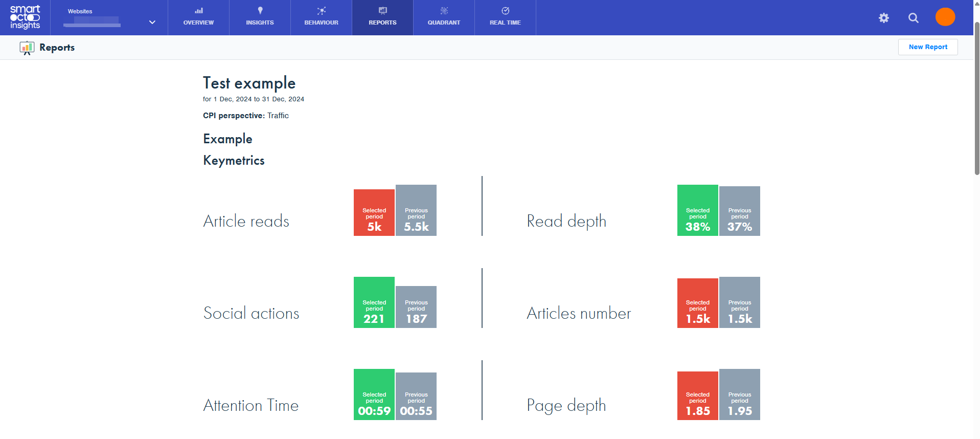Click the Reports presentation board icon
Screen dimensions: 980x439
pos(27,48)
